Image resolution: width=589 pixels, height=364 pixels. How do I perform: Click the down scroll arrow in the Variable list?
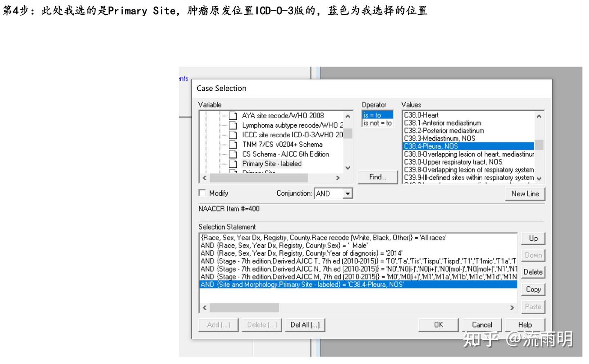coord(348,168)
